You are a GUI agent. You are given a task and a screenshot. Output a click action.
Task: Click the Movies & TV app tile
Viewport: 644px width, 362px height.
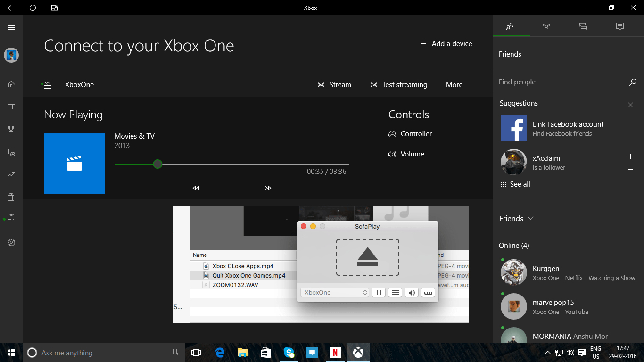[74, 164]
